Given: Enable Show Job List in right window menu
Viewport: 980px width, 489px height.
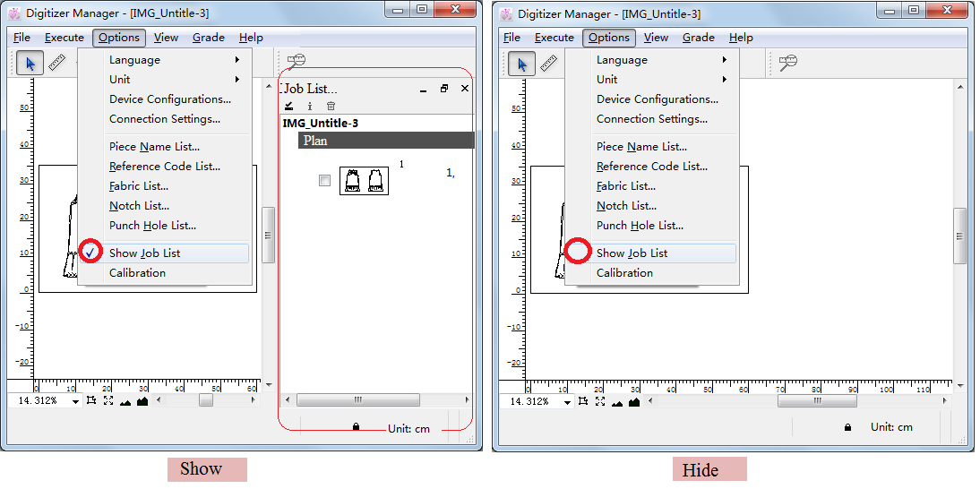Looking at the screenshot, I should [632, 253].
